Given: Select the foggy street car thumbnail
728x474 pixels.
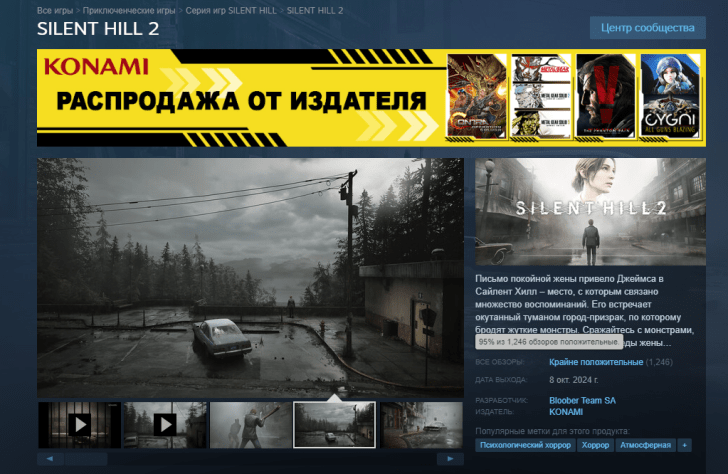Looking at the screenshot, I should coord(422,425).
